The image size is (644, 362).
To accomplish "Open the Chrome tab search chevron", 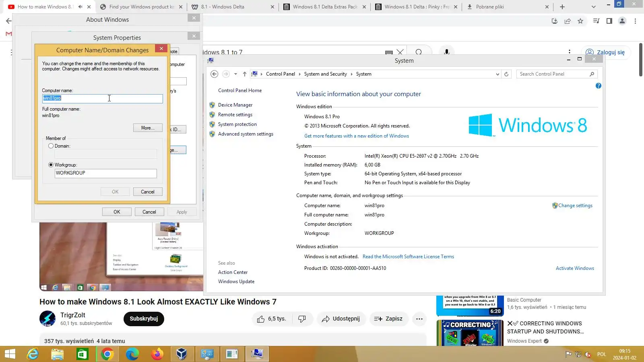I will pyautogui.click(x=593, y=7).
